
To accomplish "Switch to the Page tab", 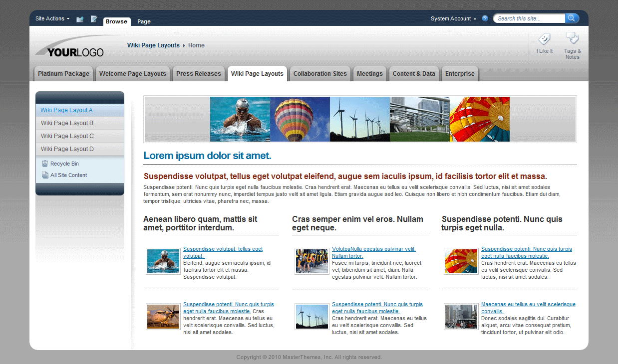I will (x=143, y=21).
